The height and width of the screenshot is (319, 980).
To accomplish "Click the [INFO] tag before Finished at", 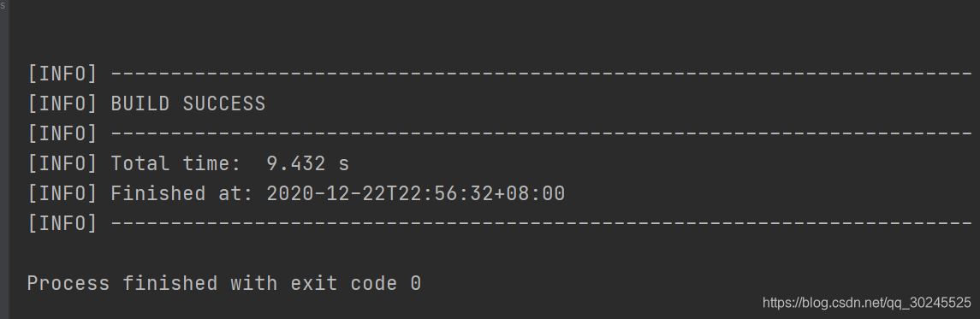I will pos(62,193).
